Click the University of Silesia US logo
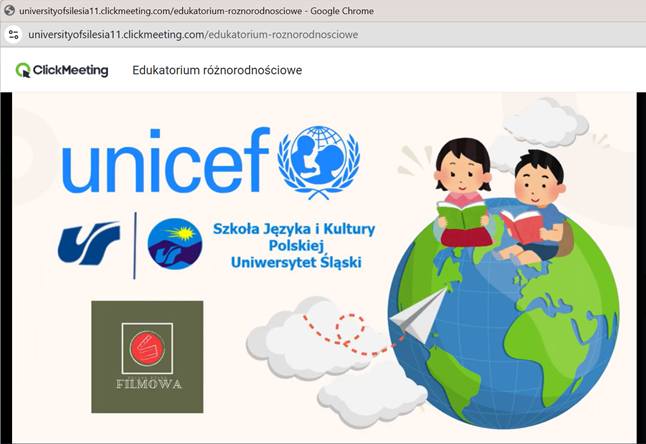The width and height of the screenshot is (646, 444). click(89, 243)
